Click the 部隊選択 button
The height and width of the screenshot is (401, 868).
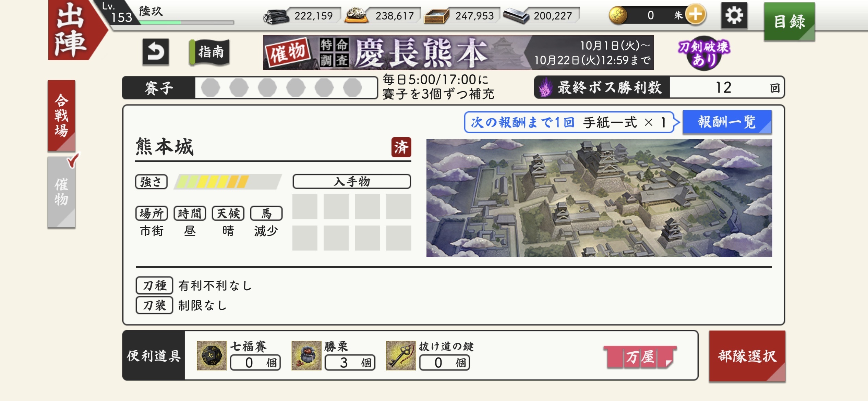[x=747, y=356]
